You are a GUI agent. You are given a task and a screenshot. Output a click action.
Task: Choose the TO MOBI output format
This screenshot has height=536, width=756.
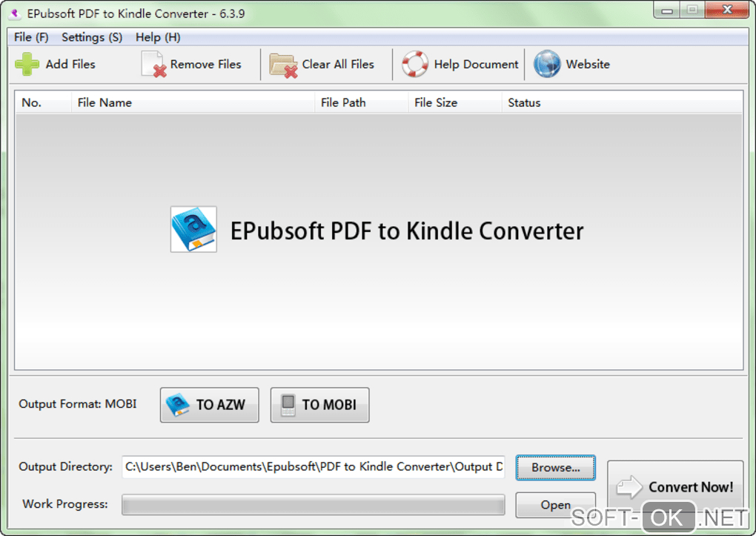click(x=319, y=405)
